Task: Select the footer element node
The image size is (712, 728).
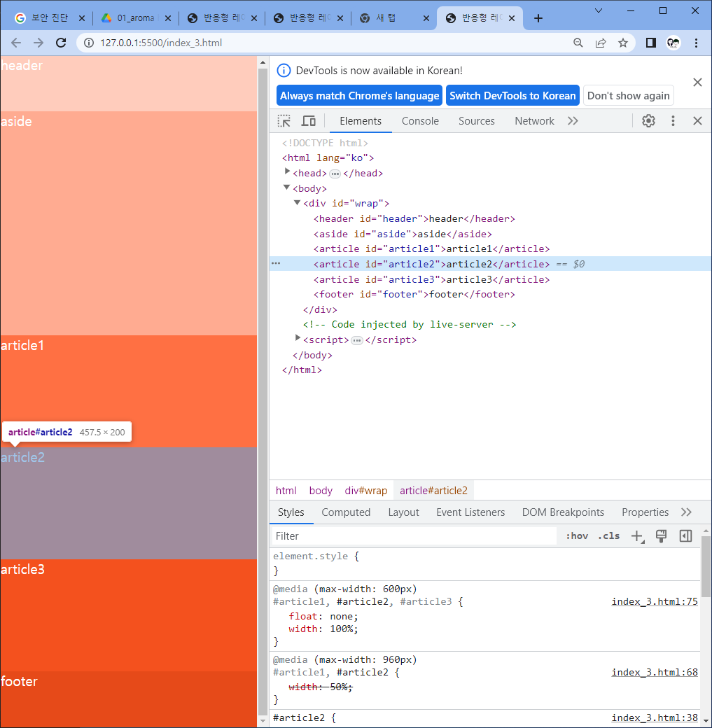Action: coord(414,294)
